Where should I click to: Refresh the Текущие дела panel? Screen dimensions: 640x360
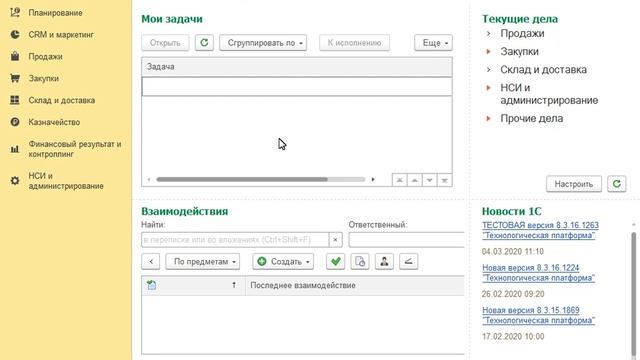coord(616,184)
